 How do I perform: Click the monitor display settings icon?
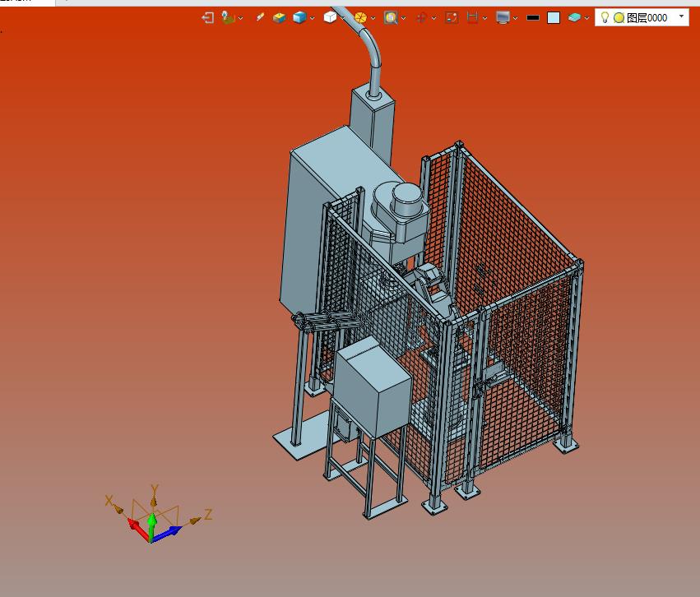(x=503, y=17)
